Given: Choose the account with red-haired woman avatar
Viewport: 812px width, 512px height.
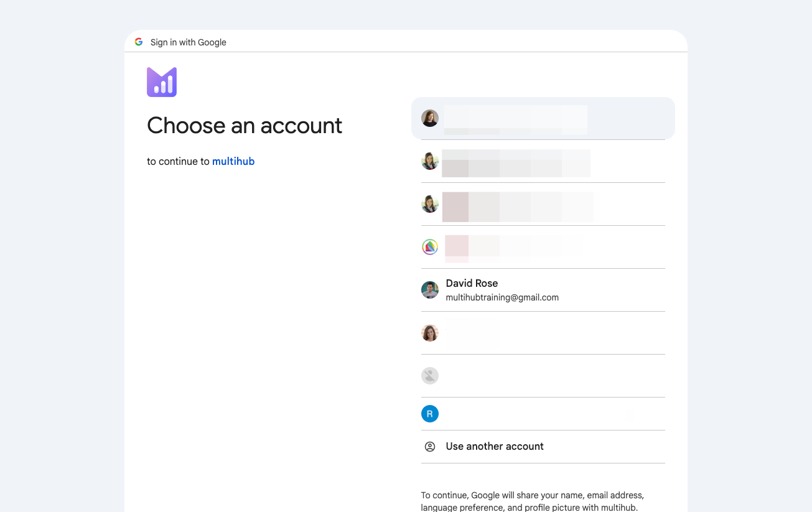Looking at the screenshot, I should [543, 333].
